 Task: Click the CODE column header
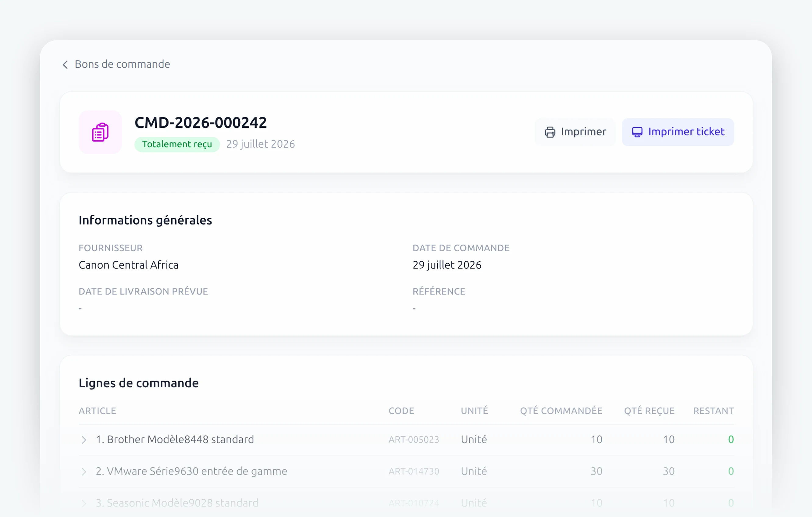pyautogui.click(x=401, y=411)
